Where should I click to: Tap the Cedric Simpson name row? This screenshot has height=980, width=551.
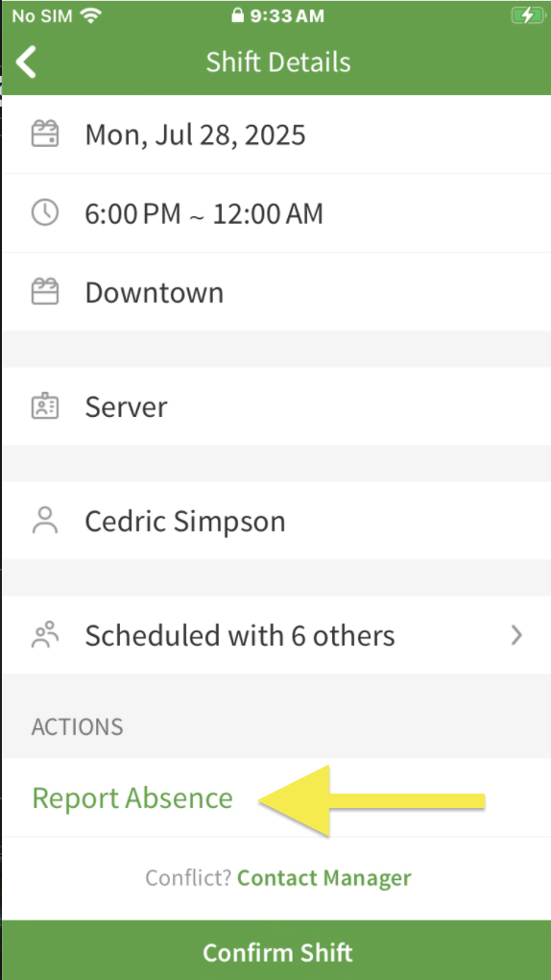tap(276, 521)
